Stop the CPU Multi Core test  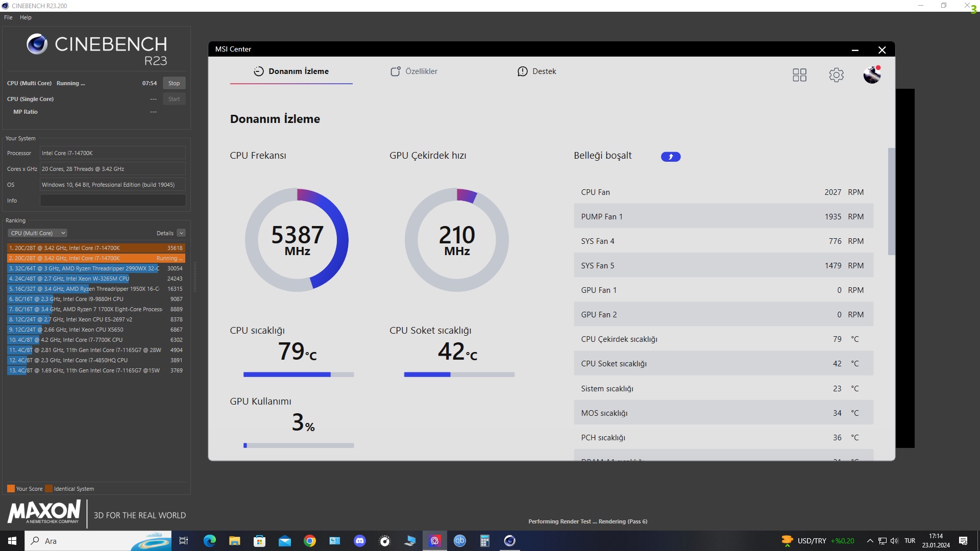click(x=174, y=83)
